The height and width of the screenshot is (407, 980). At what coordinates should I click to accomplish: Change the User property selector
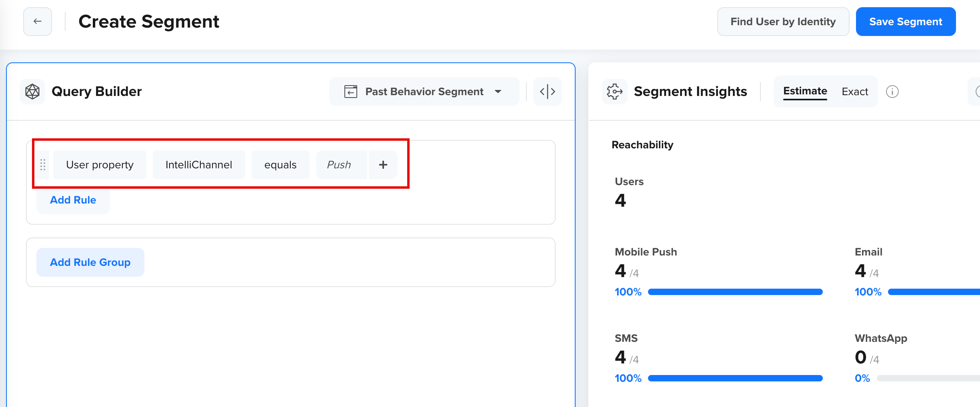pyautogui.click(x=100, y=165)
